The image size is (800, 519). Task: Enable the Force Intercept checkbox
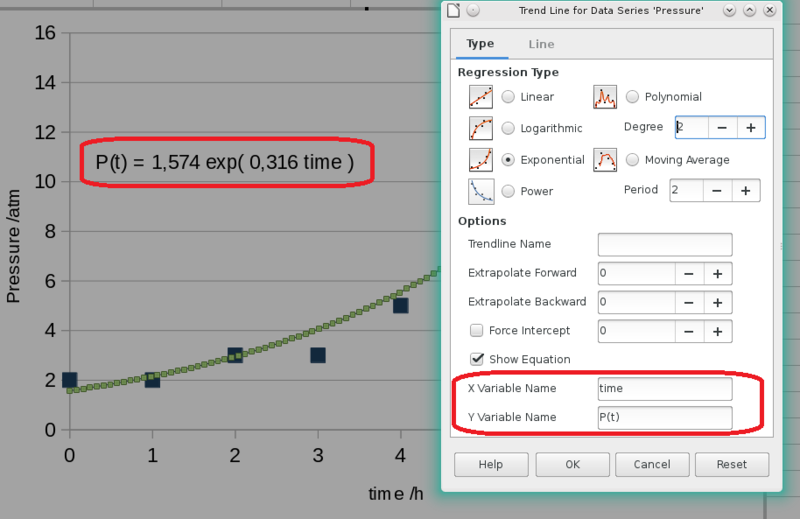coord(477,330)
